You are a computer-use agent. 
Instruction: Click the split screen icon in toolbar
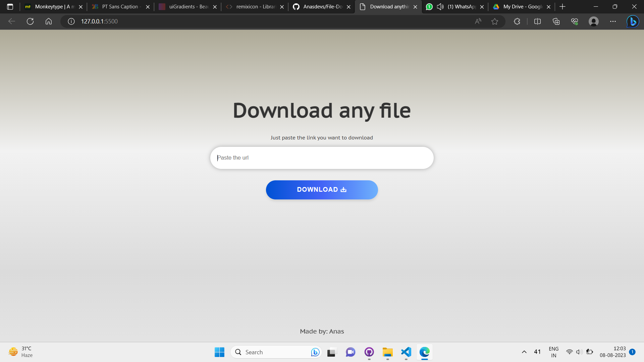(x=537, y=21)
